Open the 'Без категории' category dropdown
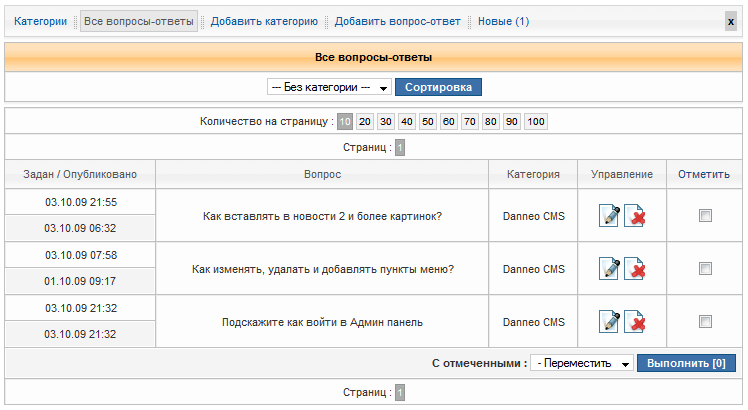Screen dimensions: 748x410 [x=329, y=87]
